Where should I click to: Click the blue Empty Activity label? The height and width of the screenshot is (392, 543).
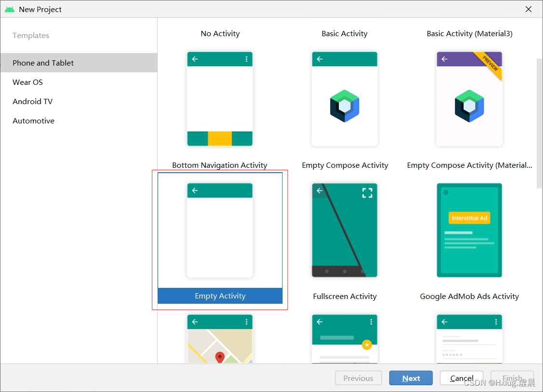220,296
